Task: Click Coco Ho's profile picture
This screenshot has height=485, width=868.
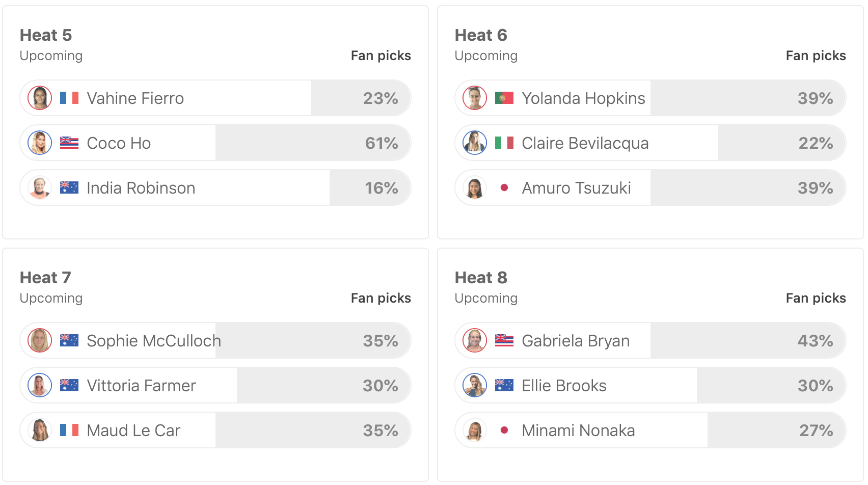Action: click(x=40, y=143)
